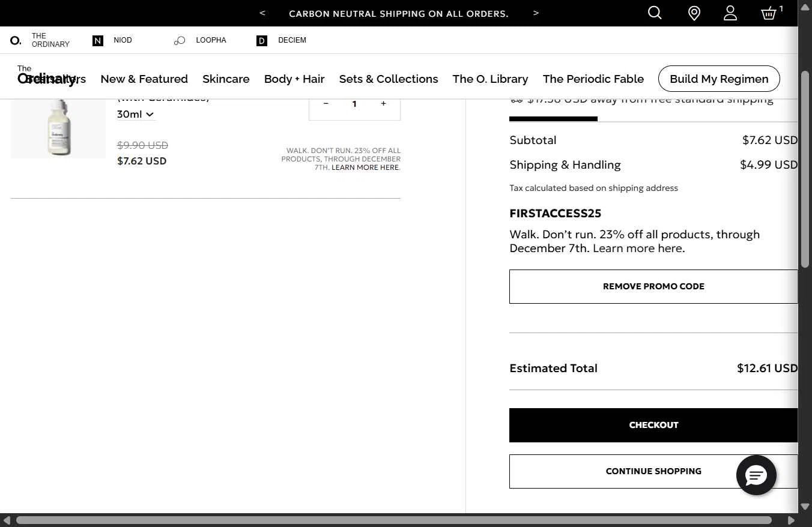Click the scroll up arrow
812x527 pixels.
pos(805,7)
